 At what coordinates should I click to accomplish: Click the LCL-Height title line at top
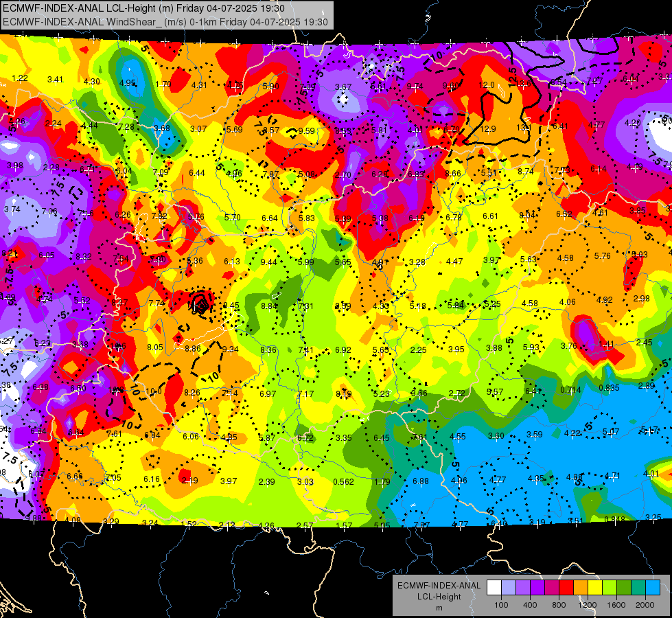[143, 8]
